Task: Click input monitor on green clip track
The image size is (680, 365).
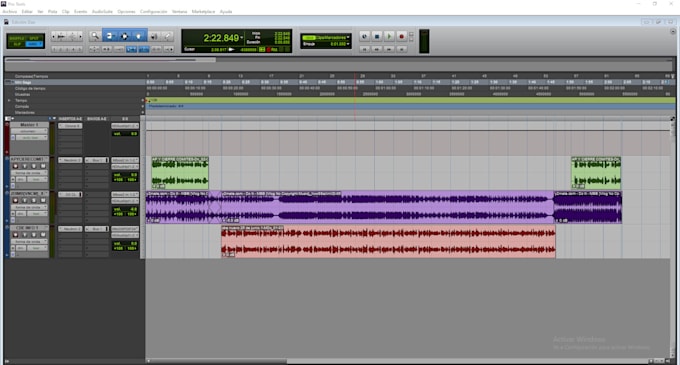Action: [25, 166]
